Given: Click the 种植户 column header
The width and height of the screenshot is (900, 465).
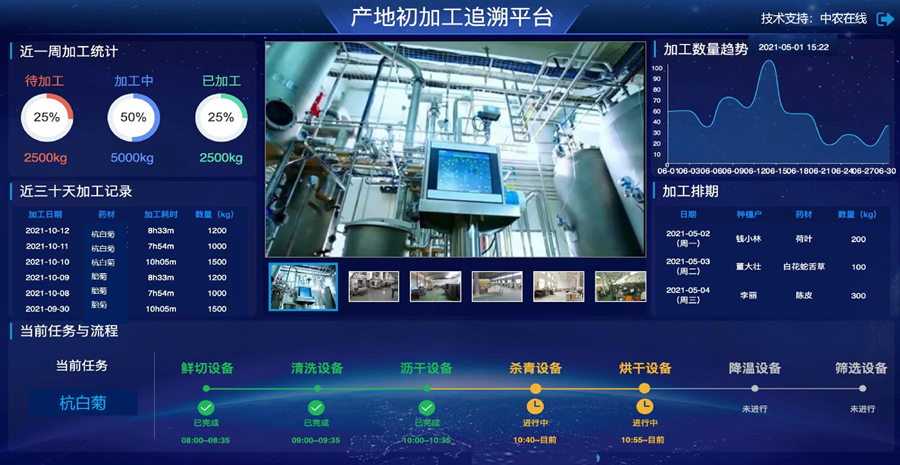Looking at the screenshot, I should tap(748, 215).
